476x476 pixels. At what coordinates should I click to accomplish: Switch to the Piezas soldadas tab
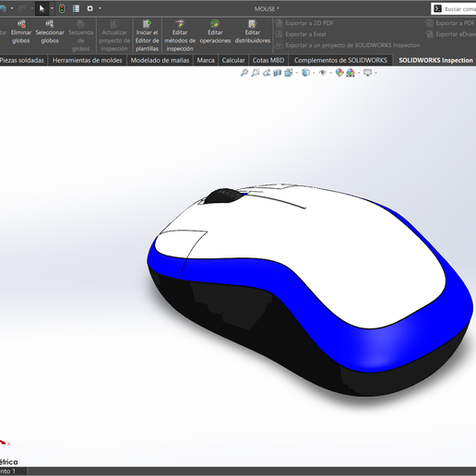click(x=22, y=60)
